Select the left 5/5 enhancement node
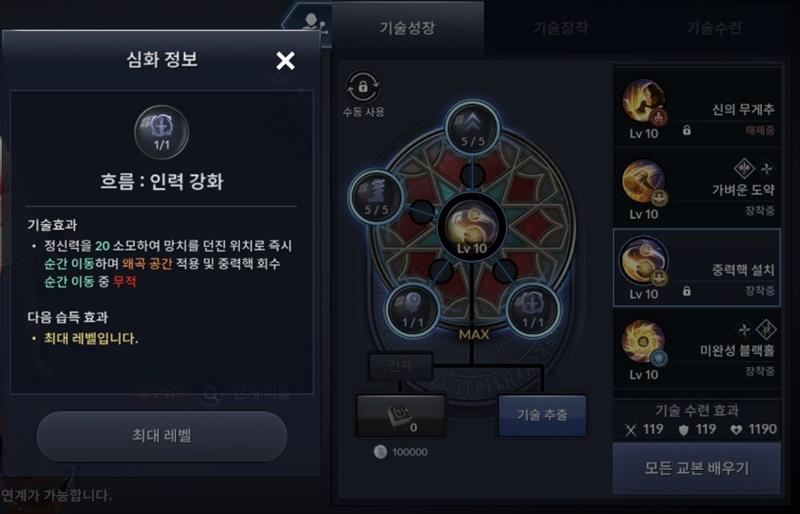The image size is (800, 514). pyautogui.click(x=377, y=196)
